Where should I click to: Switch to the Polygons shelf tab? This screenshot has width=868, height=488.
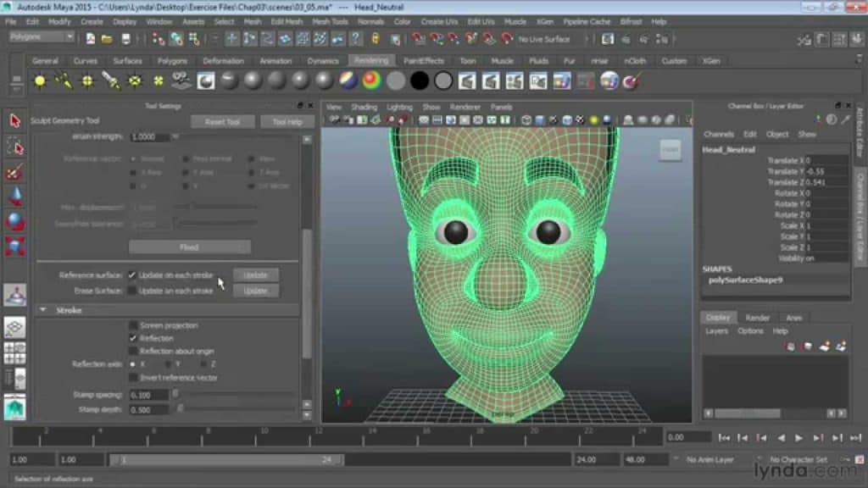pyautogui.click(x=172, y=61)
